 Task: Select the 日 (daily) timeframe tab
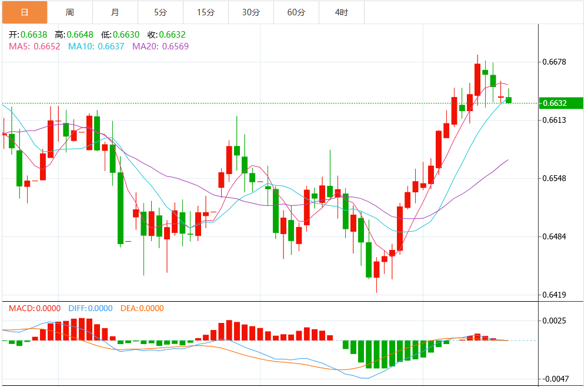point(24,12)
